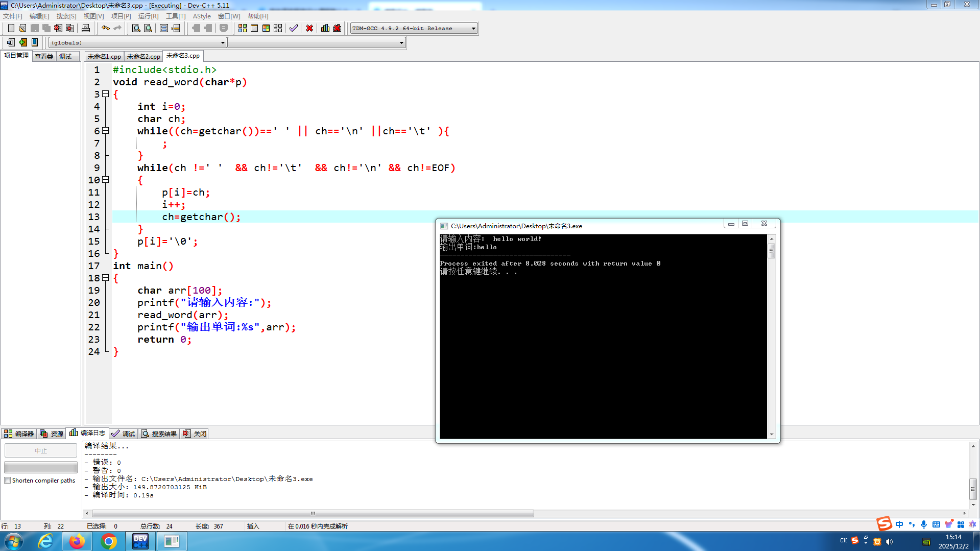Collapse the read_word function fold at line 3
980x551 pixels.
[x=106, y=94]
